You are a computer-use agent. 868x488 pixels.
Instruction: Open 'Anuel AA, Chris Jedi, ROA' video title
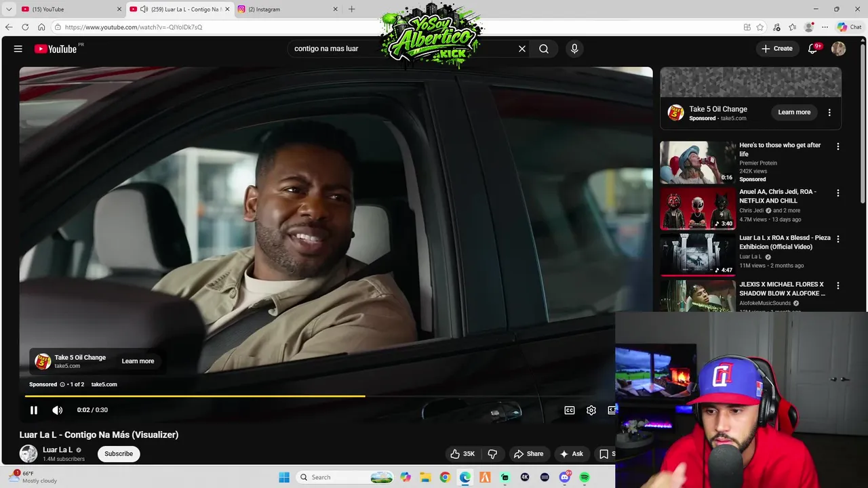(778, 197)
